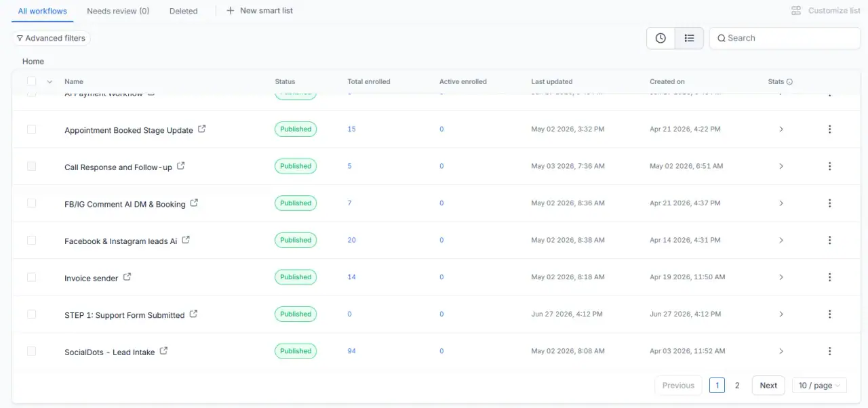868x408 pixels.
Task: Click the Customize list icon
Action: 796,11
